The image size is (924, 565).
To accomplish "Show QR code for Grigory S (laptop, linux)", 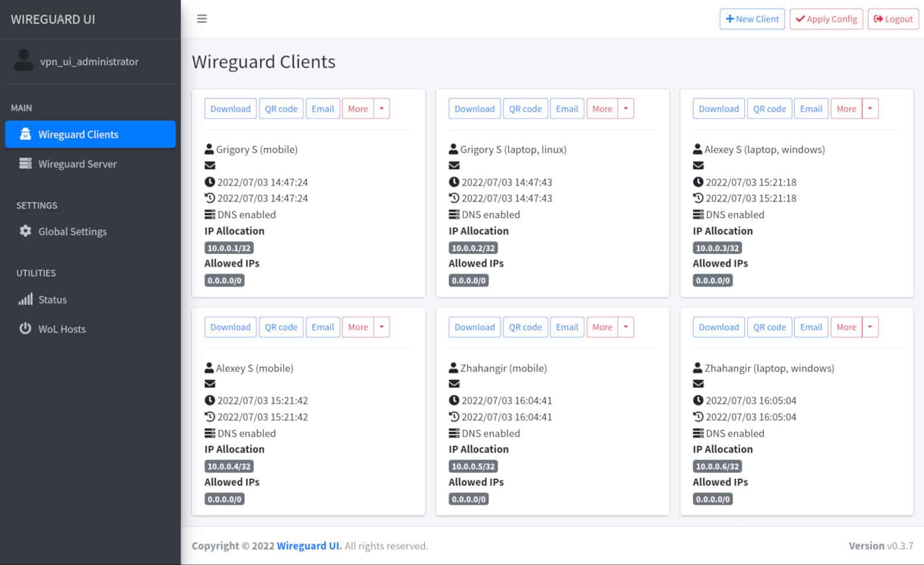I will [525, 109].
